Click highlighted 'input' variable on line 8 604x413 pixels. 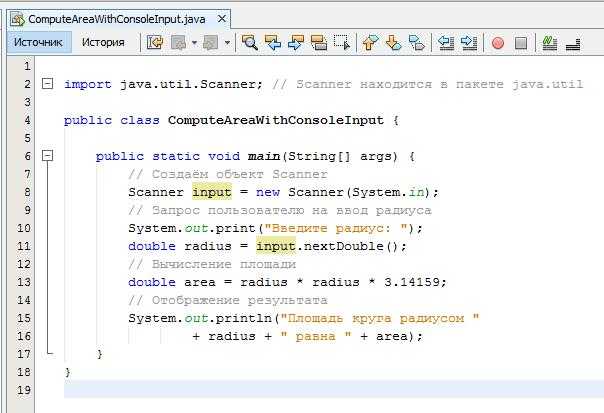212,192
